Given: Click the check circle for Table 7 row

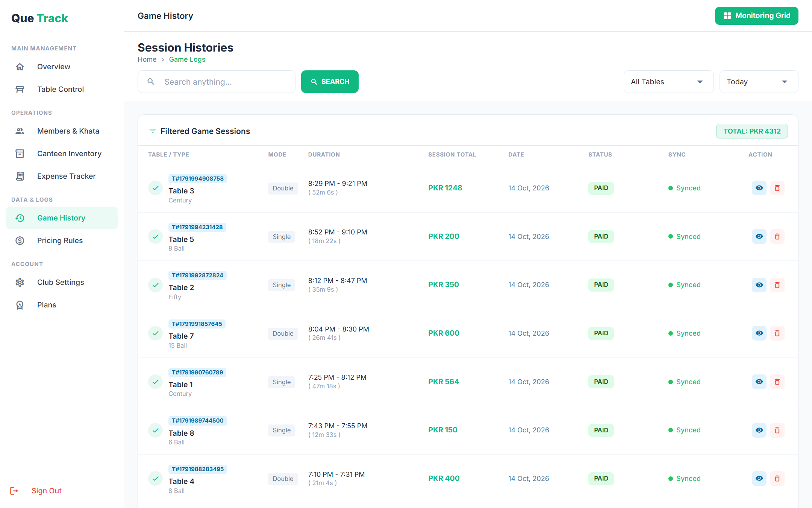Looking at the screenshot, I should (x=155, y=333).
